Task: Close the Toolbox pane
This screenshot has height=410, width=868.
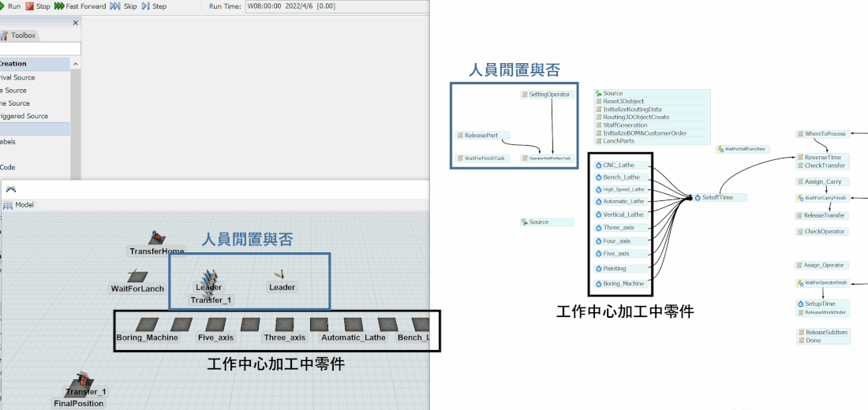Action: (76, 23)
